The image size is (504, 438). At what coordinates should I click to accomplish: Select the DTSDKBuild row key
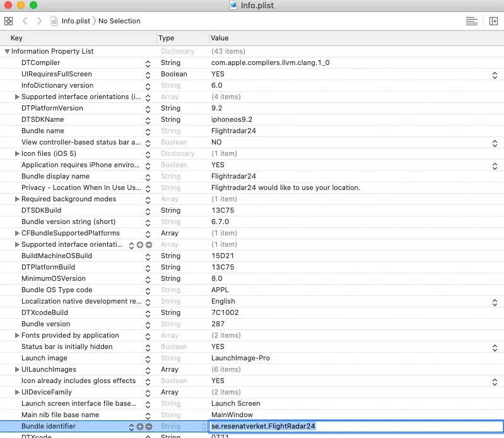pos(41,210)
